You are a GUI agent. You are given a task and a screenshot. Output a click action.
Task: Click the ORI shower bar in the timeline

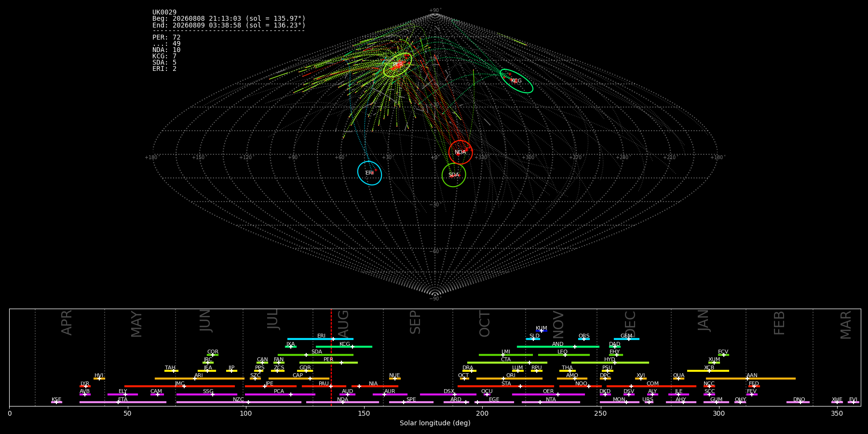509,379
